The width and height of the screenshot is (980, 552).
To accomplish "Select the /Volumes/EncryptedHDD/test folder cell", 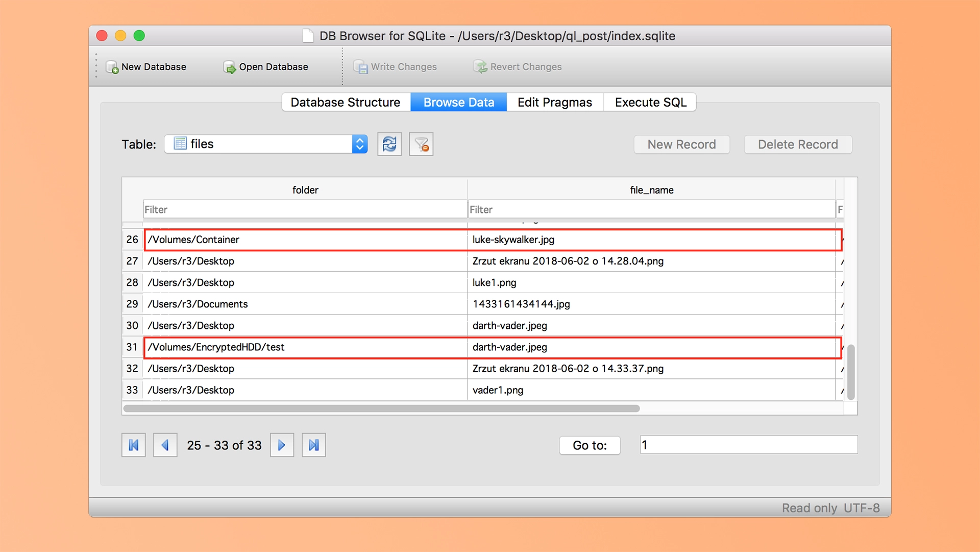I will pos(305,347).
